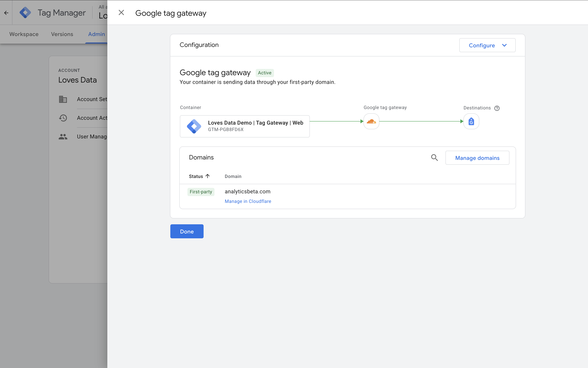Click the Active status badge
The image size is (588, 368).
[x=265, y=73]
